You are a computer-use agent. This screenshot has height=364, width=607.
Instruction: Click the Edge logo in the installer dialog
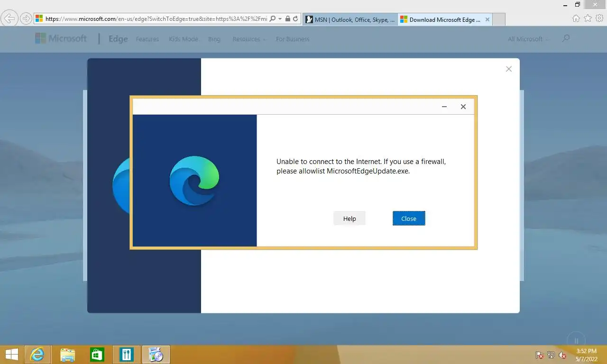[x=194, y=181]
